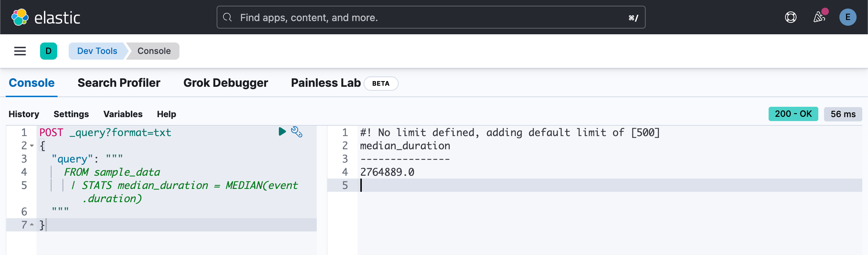Open the History panel

click(24, 114)
